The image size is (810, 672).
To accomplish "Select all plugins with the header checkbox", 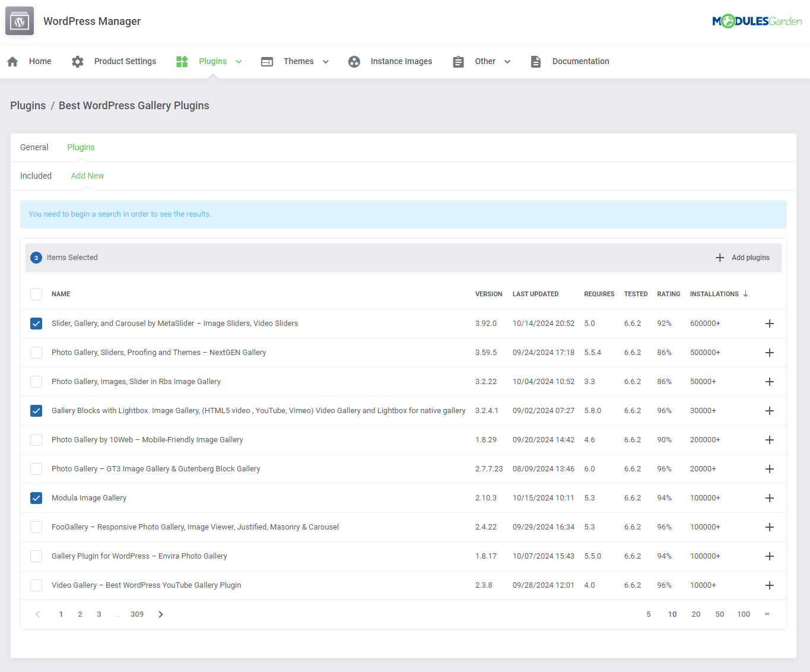I will tap(36, 294).
